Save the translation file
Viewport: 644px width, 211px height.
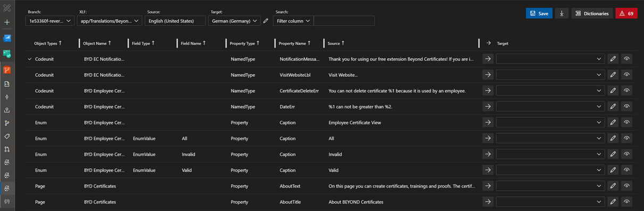point(539,13)
